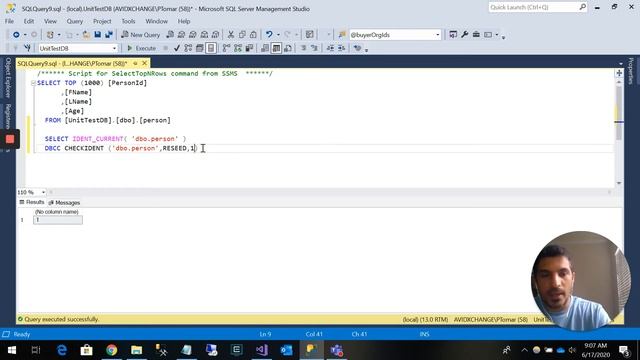Image resolution: width=640 pixels, height=360 pixels.
Task: Open the window layout dropdown arrow
Action: [497, 35]
